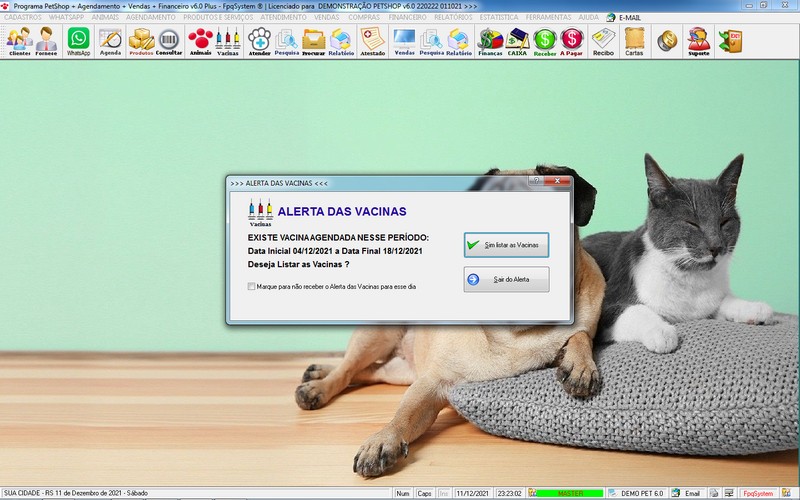Viewport: 800px width, 500px height.
Task: Open Pesquisa icon next to Vendas
Action: (x=431, y=41)
